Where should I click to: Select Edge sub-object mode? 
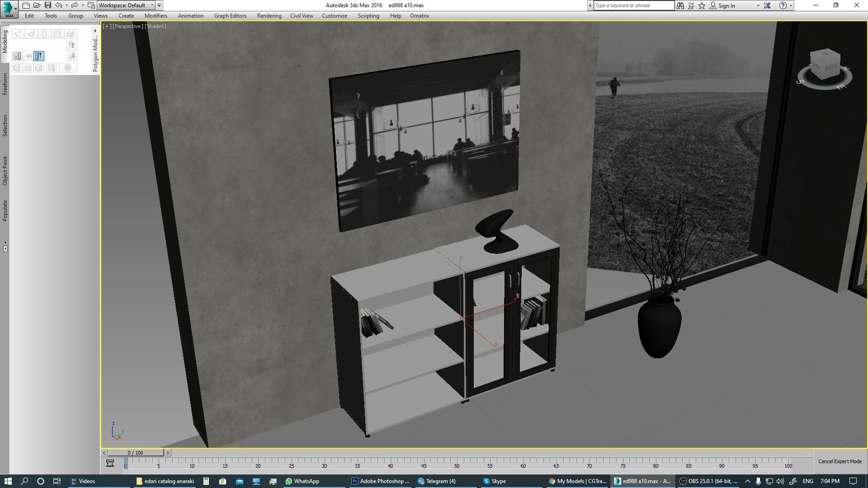(31, 34)
